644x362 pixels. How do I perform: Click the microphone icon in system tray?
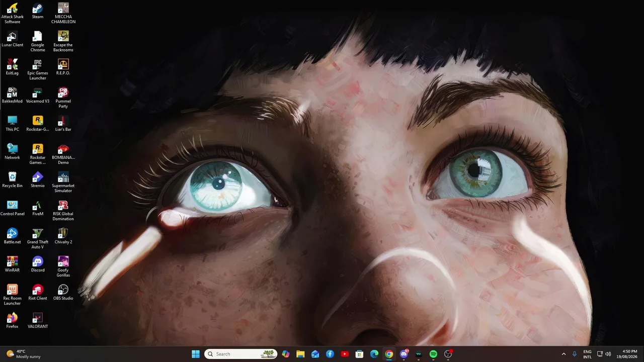[575, 354]
